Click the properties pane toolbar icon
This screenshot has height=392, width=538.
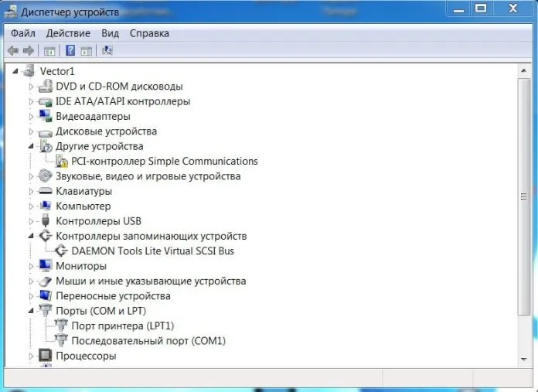(87, 51)
